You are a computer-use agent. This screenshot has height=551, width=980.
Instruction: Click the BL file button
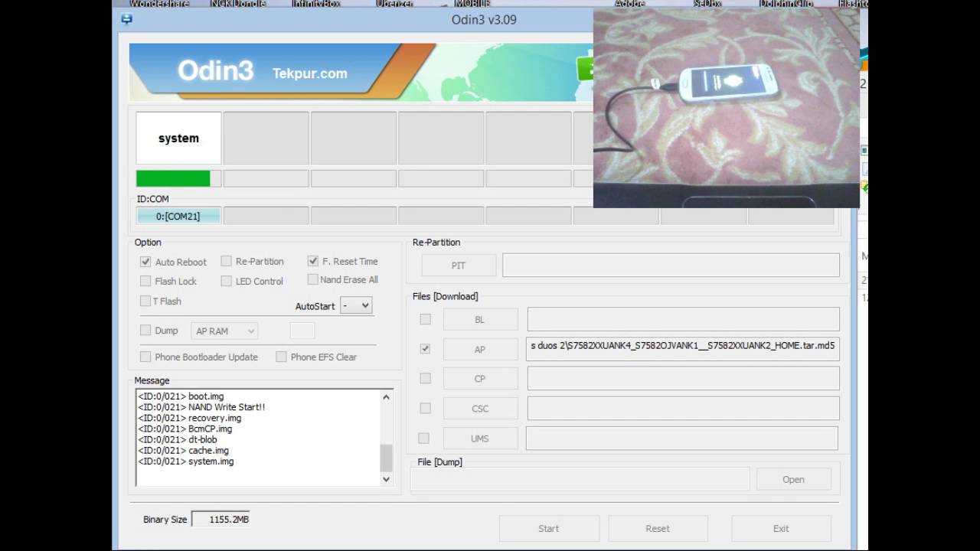click(x=480, y=319)
